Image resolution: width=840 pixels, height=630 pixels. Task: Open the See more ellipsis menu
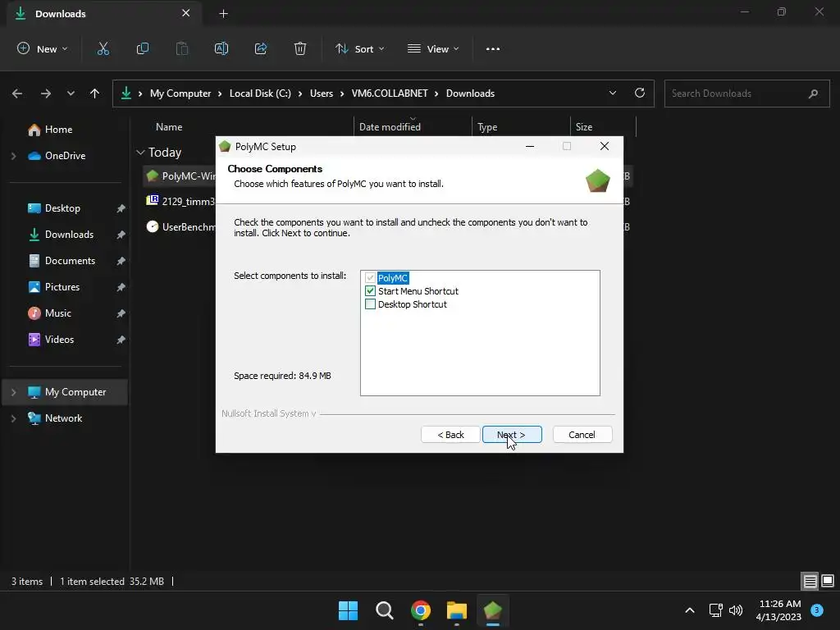pos(493,48)
